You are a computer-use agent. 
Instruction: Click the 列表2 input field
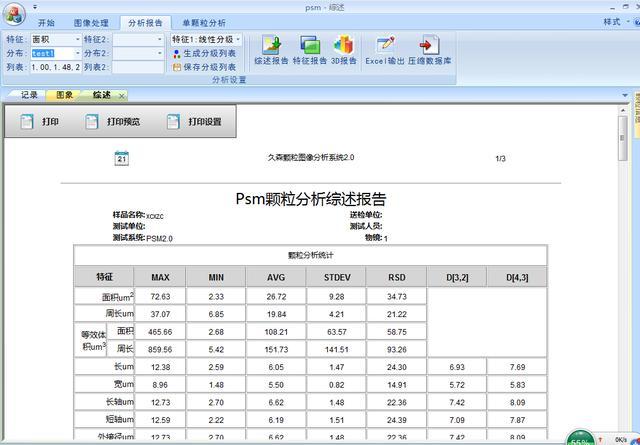coord(138,67)
